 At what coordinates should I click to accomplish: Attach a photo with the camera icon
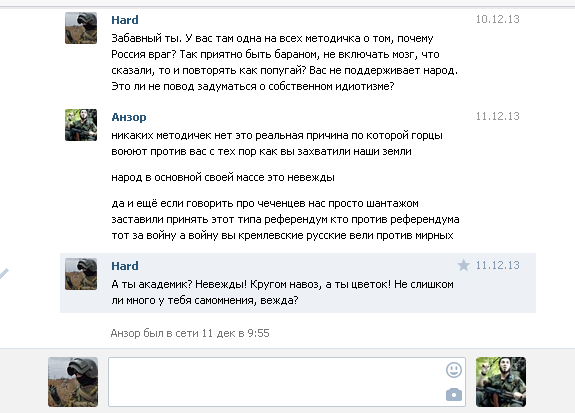point(454,395)
